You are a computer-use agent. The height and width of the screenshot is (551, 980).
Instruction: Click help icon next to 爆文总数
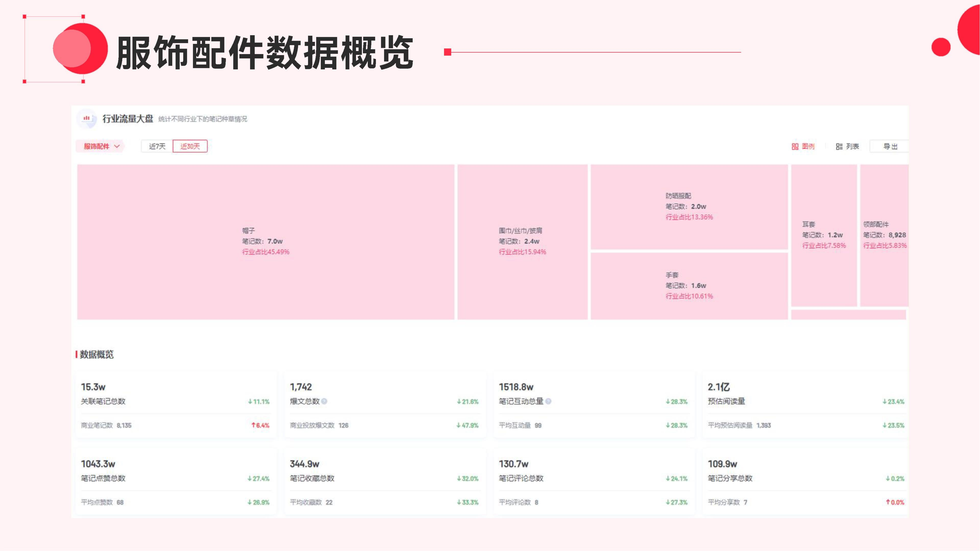tap(324, 401)
